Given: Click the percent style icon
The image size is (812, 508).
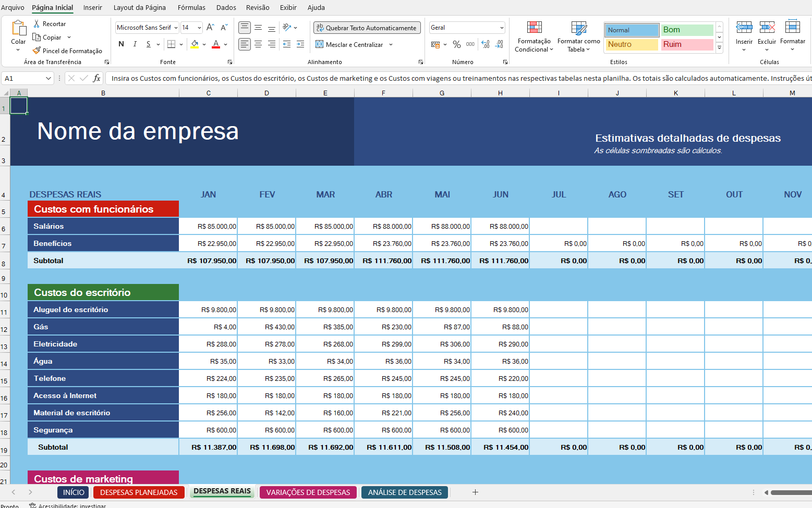Looking at the screenshot, I should (457, 45).
